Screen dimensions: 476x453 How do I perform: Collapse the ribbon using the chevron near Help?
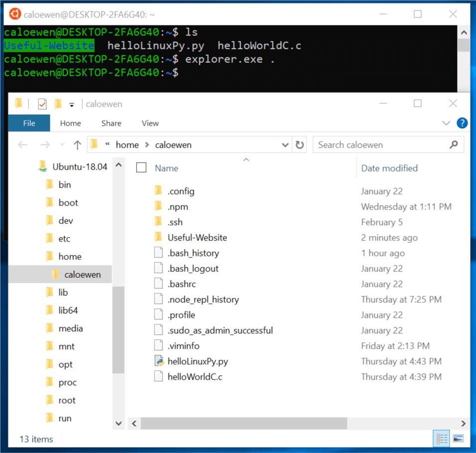[x=447, y=123]
